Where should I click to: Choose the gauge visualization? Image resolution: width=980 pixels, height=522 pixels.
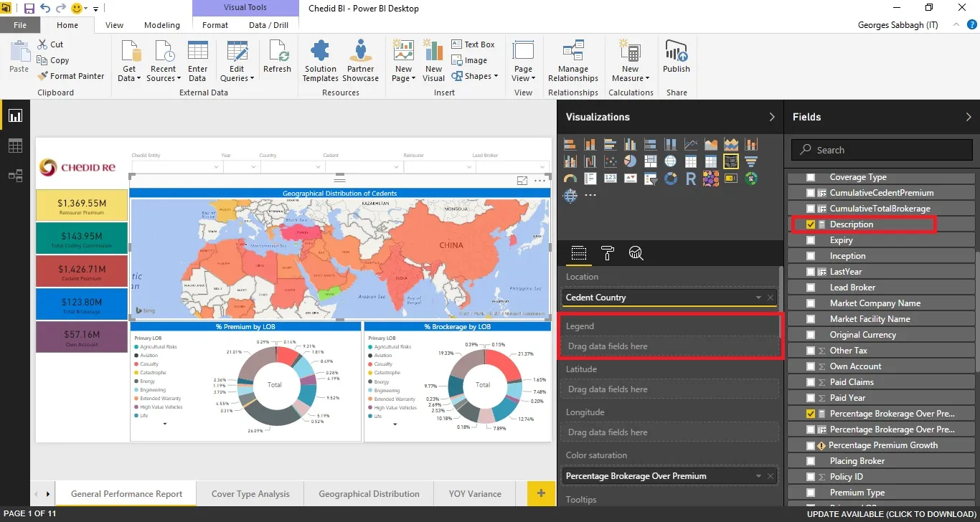pyautogui.click(x=570, y=179)
